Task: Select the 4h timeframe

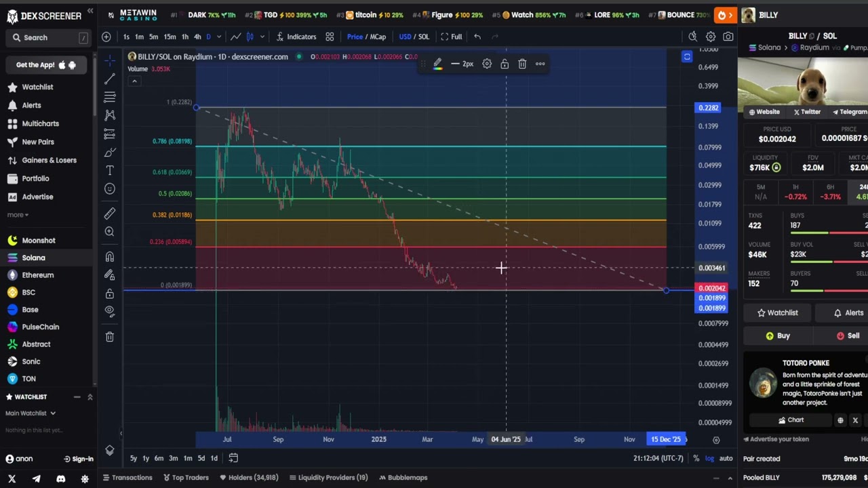Action: (x=197, y=37)
